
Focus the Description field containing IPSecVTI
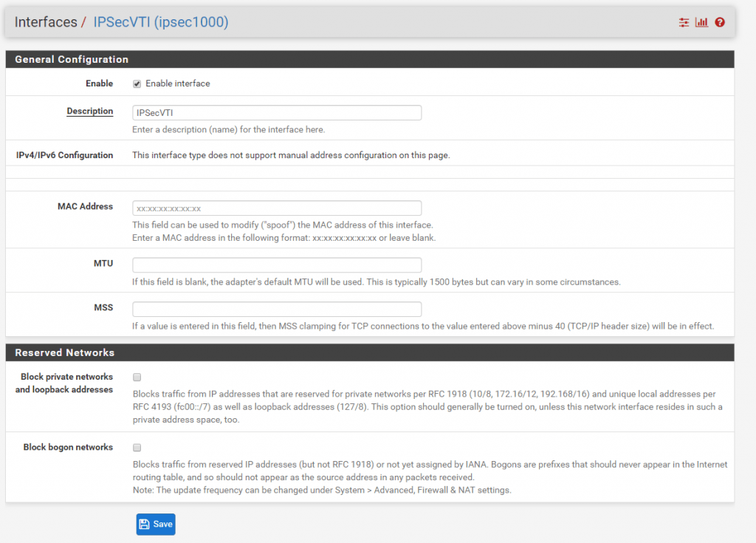[277, 113]
